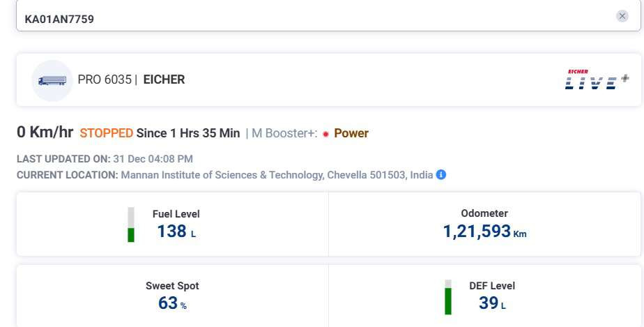Click the Sweet Spot 63% value
The image size is (644, 327).
[173, 303]
